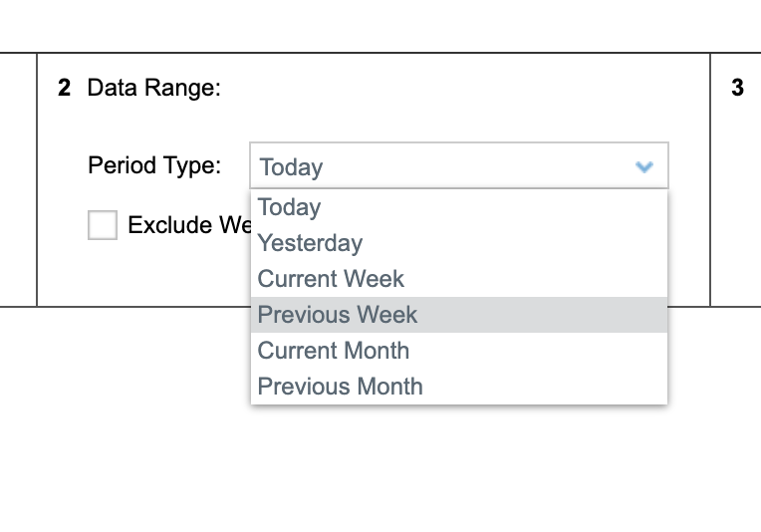This screenshot has height=532, width=761.
Task: Click the Period Type field label
Action: 154,165
